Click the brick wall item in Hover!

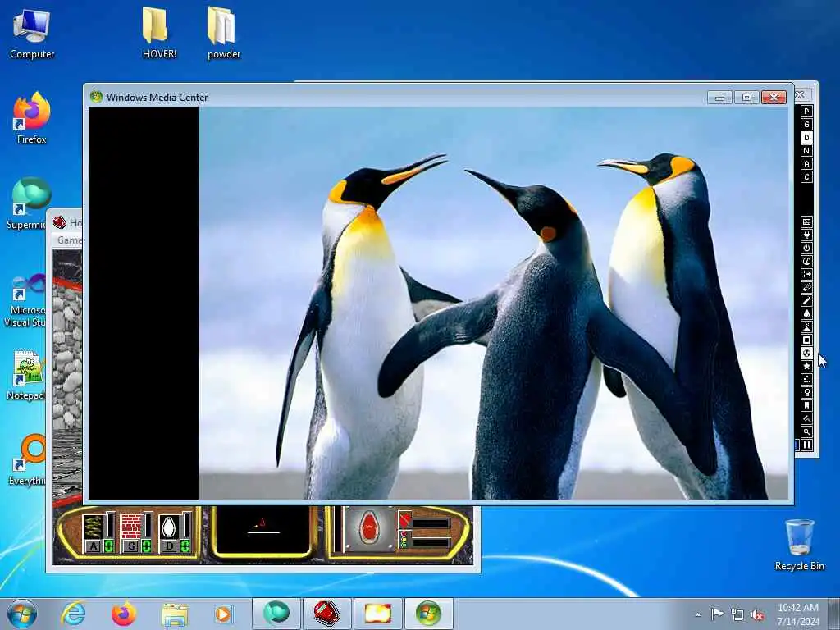click(130, 526)
